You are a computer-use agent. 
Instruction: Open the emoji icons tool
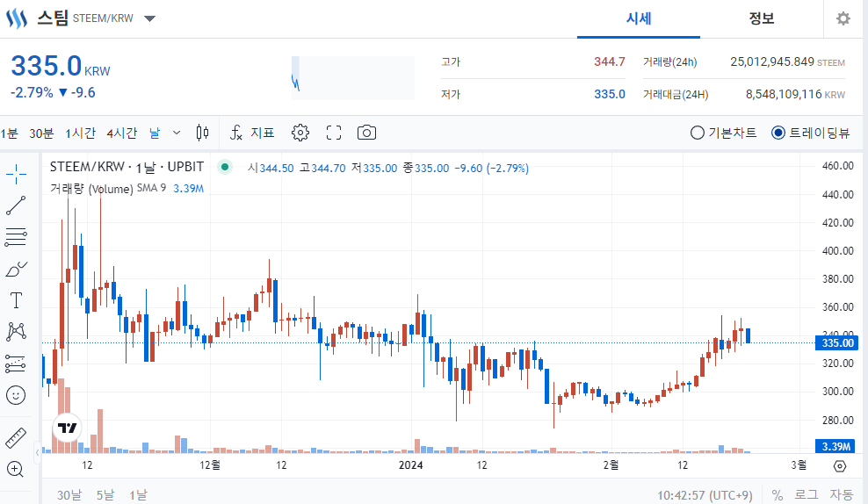coord(16,395)
